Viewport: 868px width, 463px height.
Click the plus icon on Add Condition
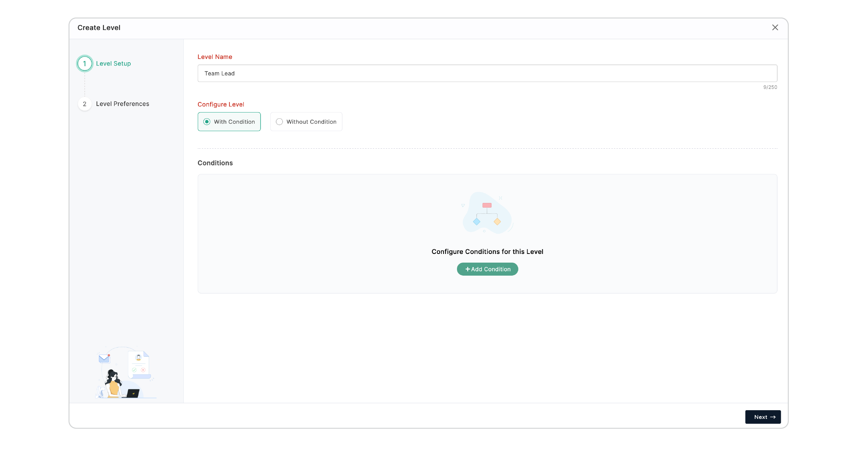(467, 269)
